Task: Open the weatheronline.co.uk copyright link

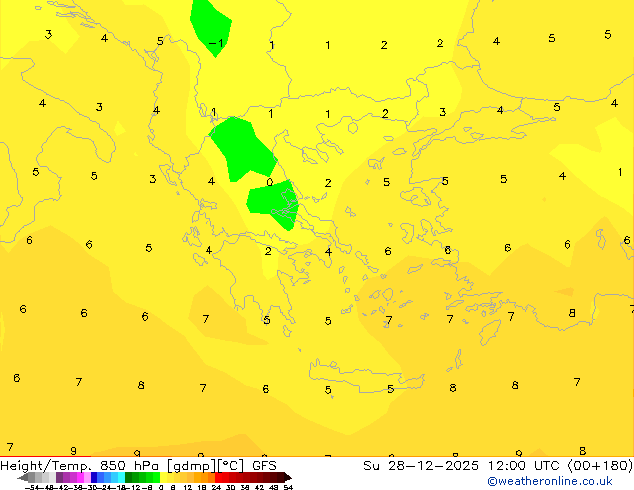Action: 550,481
